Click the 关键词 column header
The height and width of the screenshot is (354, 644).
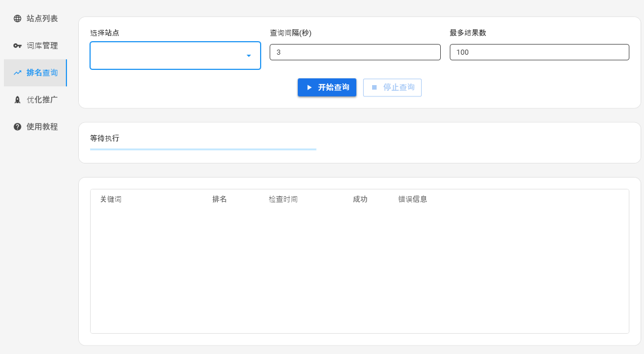pos(111,200)
